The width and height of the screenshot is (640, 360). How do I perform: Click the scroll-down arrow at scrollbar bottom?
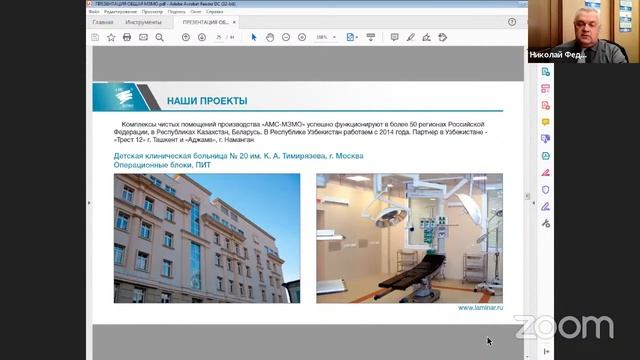click(x=527, y=357)
